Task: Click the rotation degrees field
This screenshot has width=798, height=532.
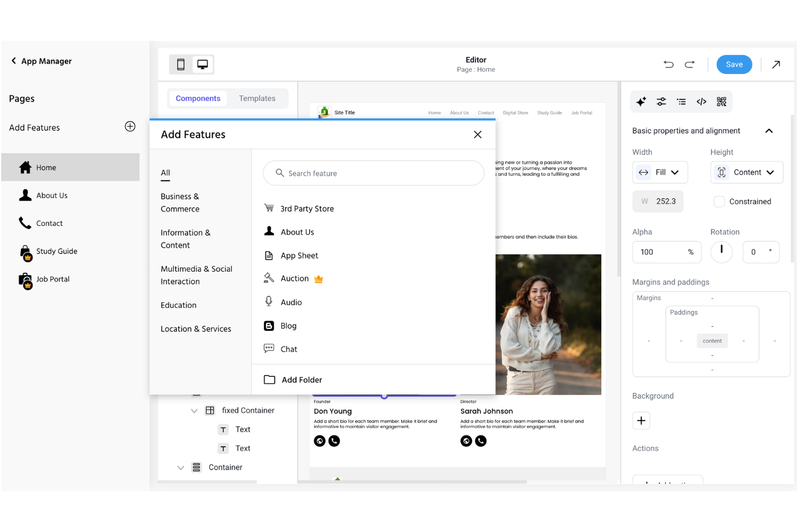Action: point(761,252)
